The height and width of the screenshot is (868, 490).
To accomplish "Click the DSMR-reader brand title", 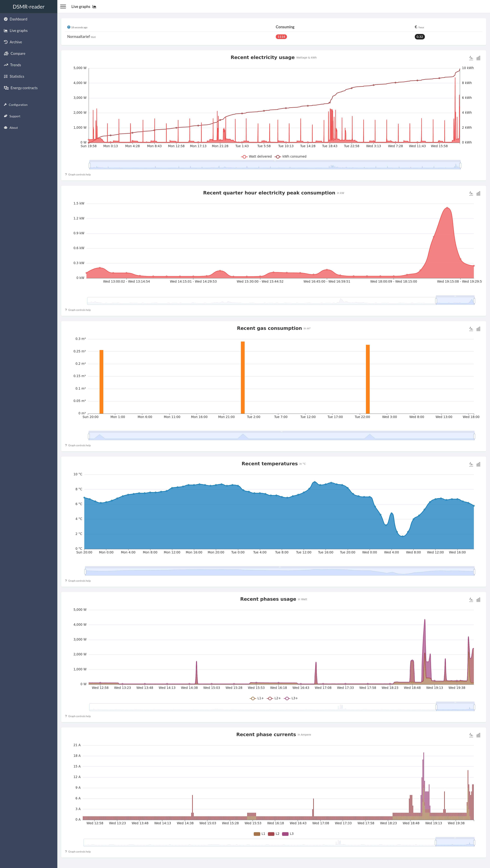I will 29,7.
